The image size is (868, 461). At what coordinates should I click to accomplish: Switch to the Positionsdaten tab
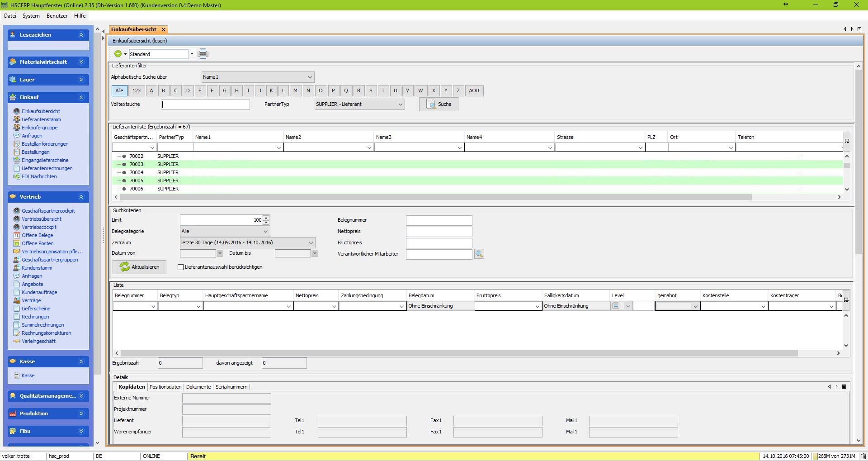point(165,387)
